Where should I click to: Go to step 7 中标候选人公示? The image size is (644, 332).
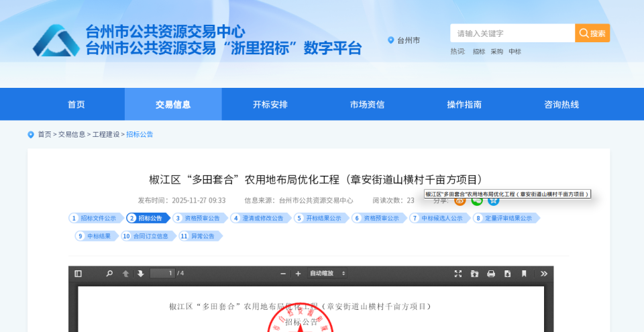pos(439,218)
